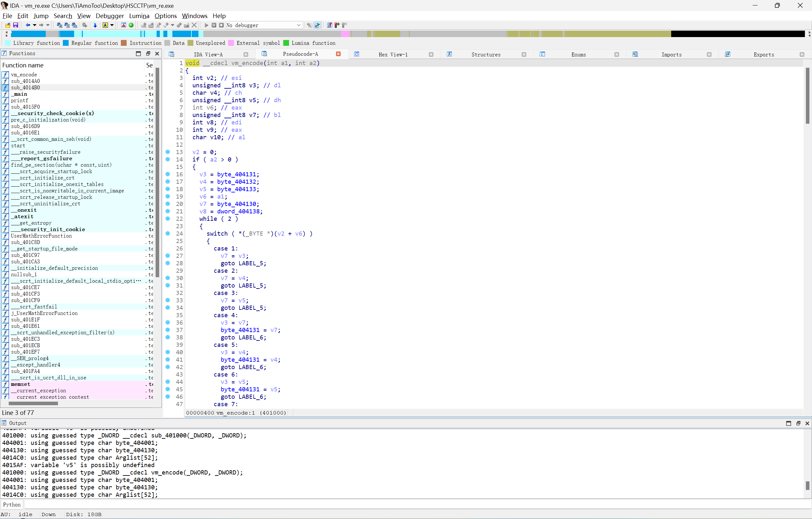Click the Save database icon
The height and width of the screenshot is (519, 812).
15,25
